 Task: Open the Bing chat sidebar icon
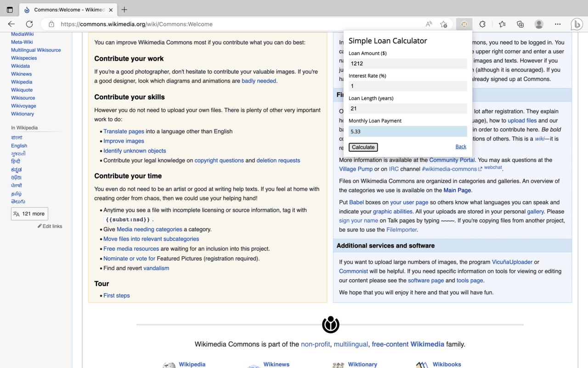coord(577,24)
